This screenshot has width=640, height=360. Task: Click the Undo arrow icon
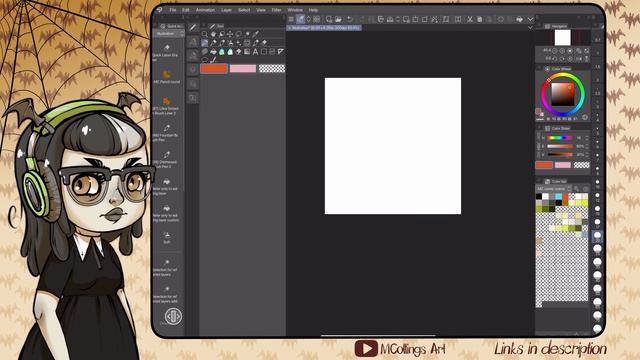tap(350, 19)
